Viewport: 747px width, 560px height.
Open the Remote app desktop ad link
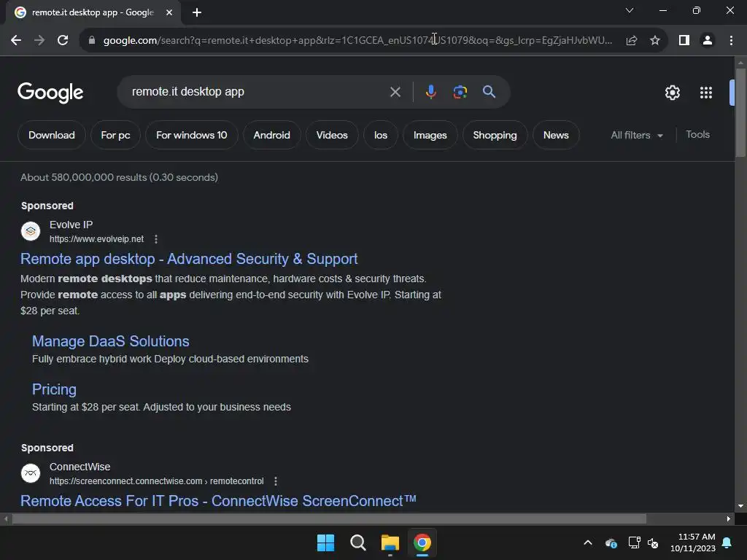pyautogui.click(x=189, y=259)
